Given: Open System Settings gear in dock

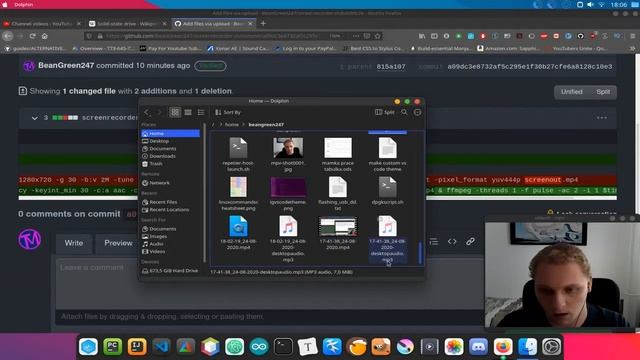Looking at the screenshot, I should (x=552, y=347).
